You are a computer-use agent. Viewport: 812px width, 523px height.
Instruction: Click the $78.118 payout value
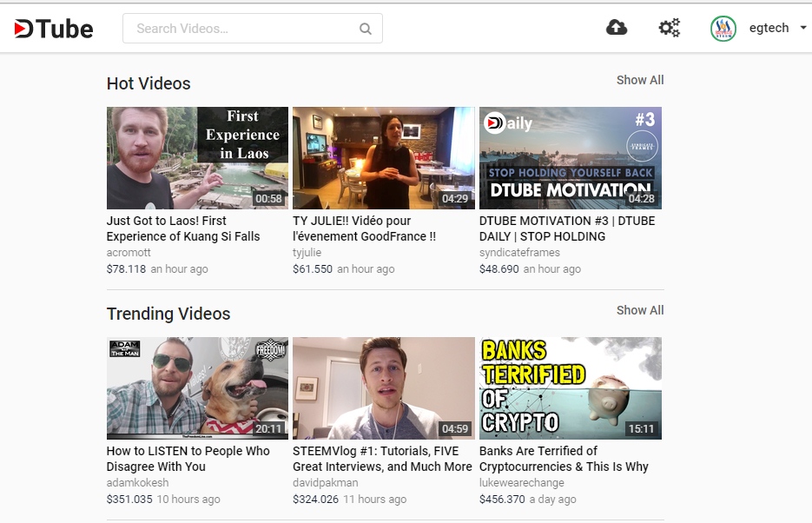(126, 269)
